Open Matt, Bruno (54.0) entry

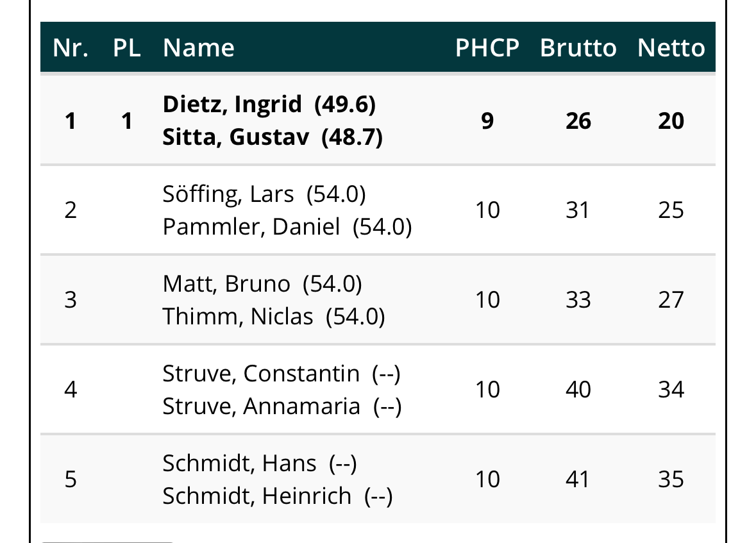click(x=262, y=283)
